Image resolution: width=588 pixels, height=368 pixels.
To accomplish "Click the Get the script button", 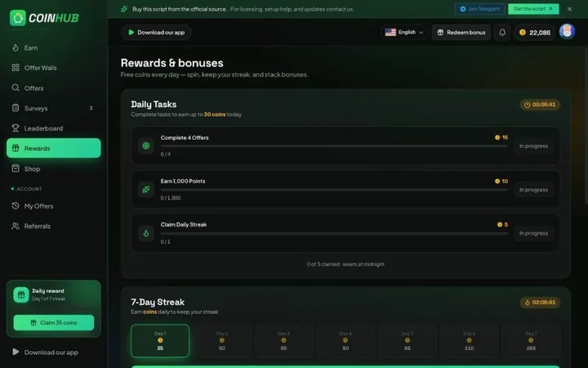I will 533,9.
